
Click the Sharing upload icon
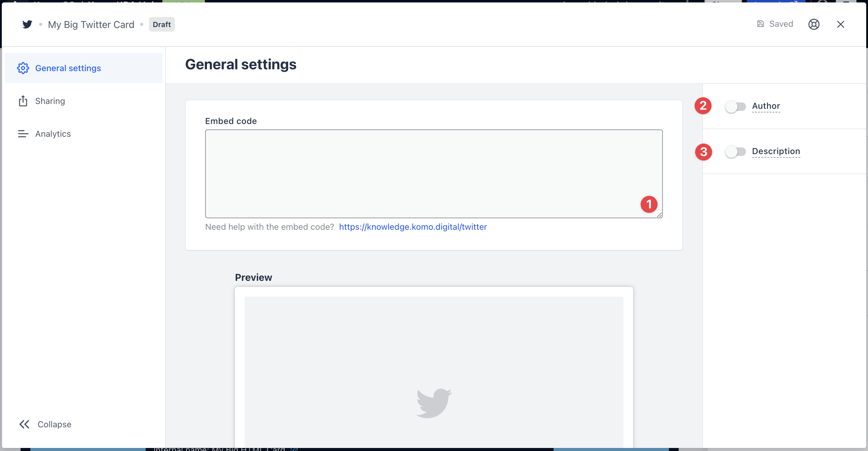[x=23, y=101]
